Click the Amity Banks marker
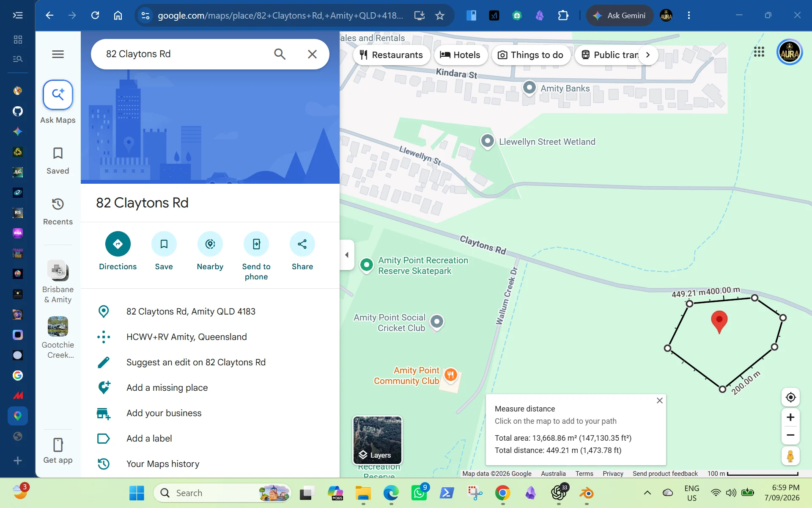This screenshot has width=812, height=508. click(529, 88)
